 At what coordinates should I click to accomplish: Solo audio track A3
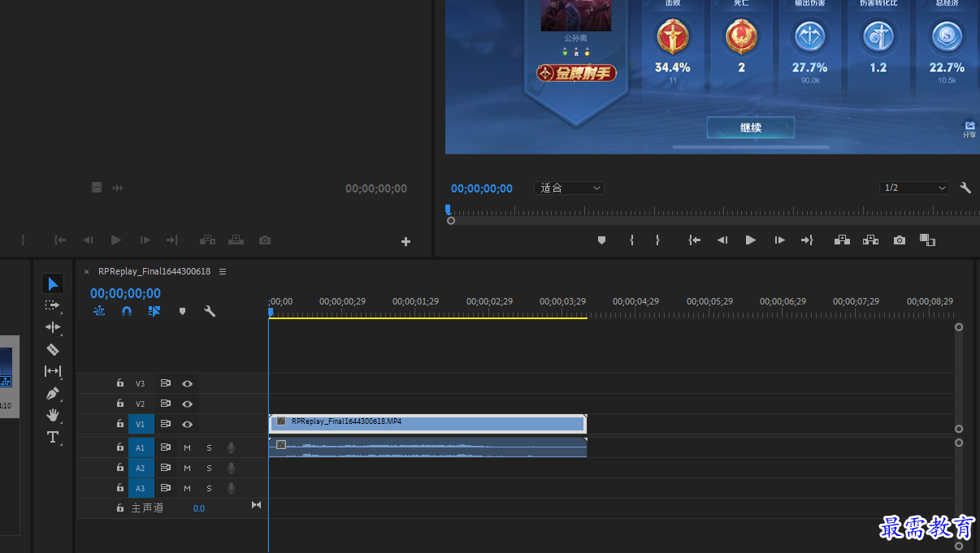click(209, 488)
